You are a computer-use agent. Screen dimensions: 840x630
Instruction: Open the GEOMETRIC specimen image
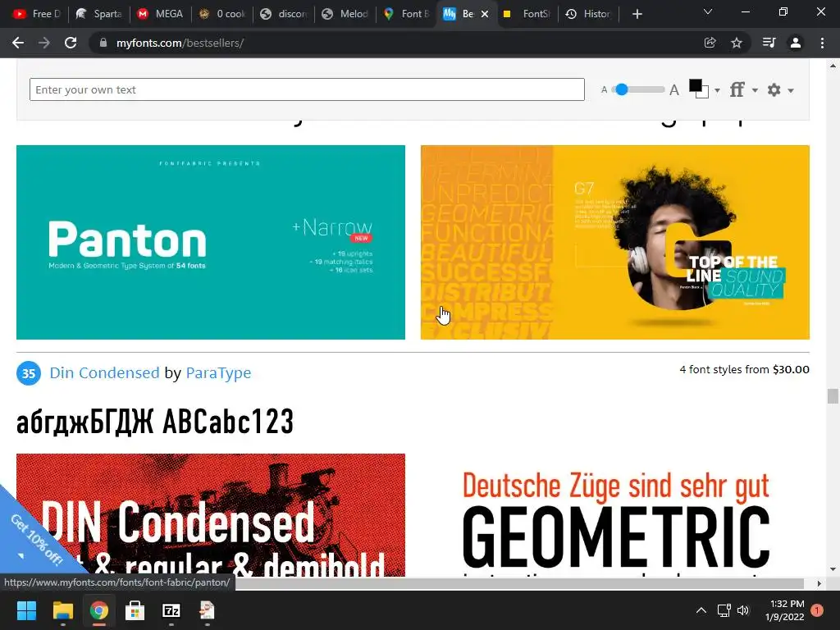pos(615,515)
